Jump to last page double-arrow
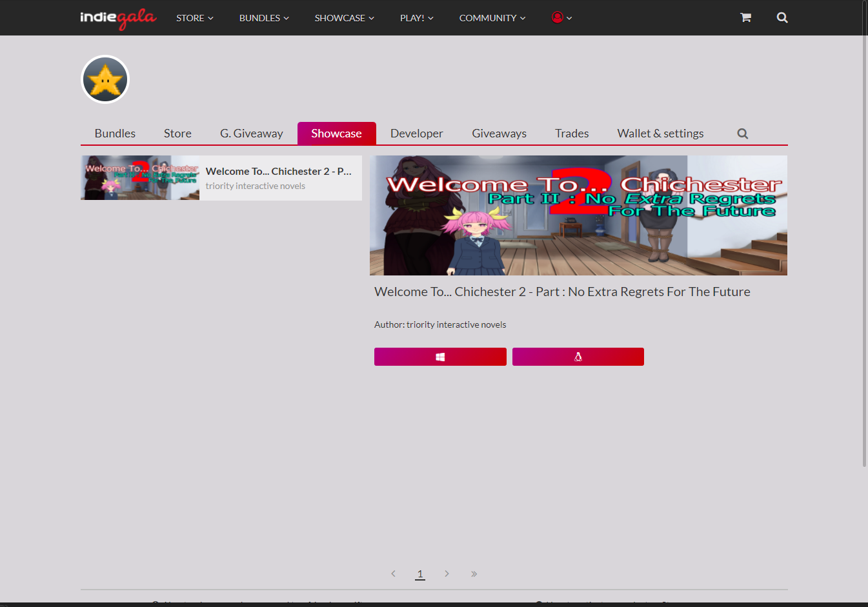The height and width of the screenshot is (607, 868). tap(474, 573)
